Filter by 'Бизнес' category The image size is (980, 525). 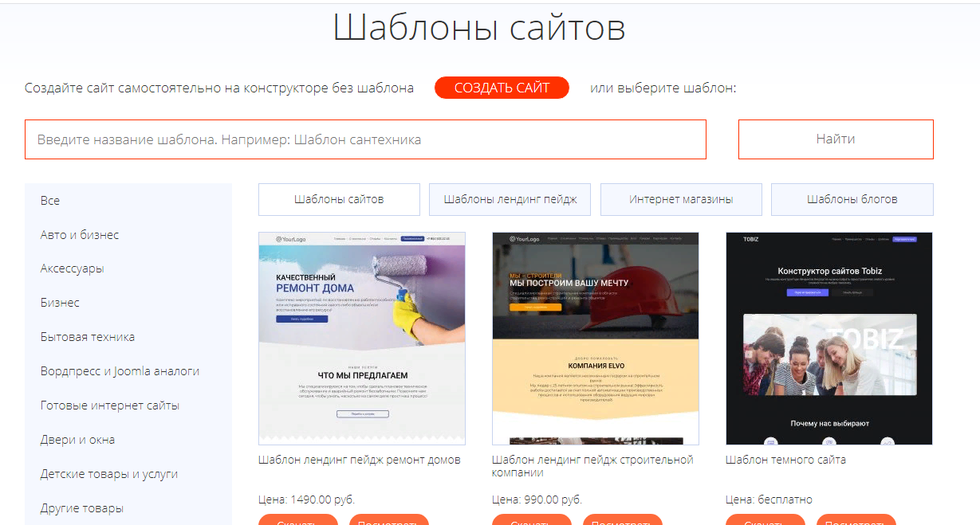click(60, 303)
